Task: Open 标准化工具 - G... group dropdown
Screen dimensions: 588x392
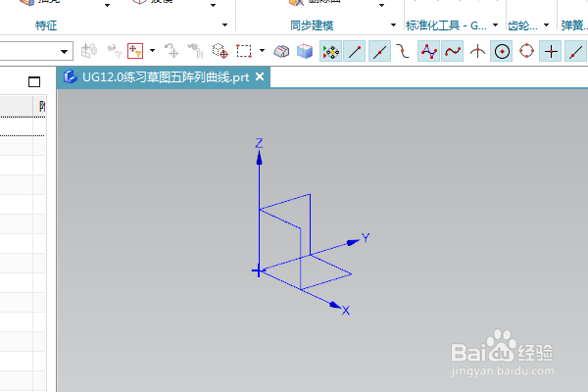Action: (495, 25)
